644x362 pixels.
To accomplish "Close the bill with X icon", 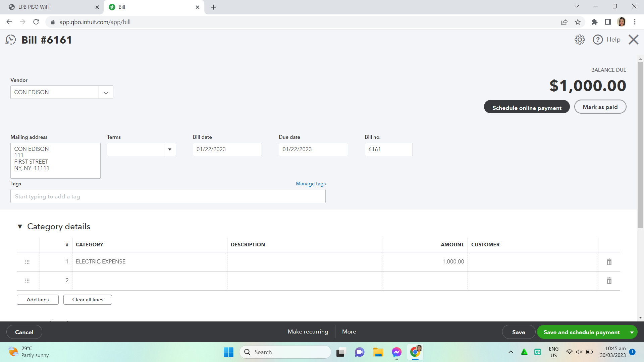I will point(633,40).
